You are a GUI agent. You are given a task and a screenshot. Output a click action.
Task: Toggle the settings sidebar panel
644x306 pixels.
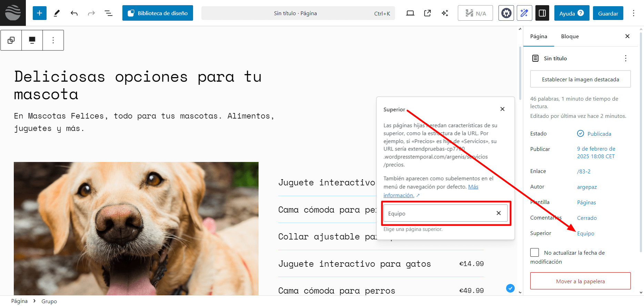(542, 13)
